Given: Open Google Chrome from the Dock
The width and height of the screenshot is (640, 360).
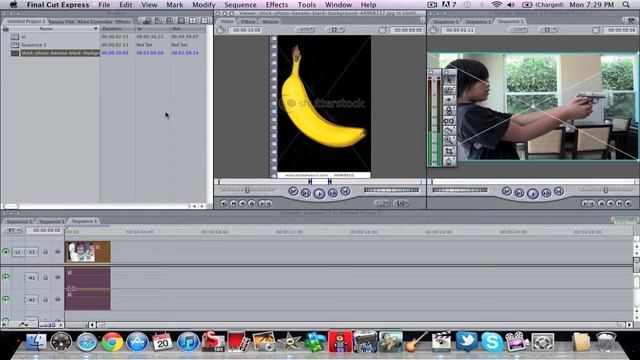Looking at the screenshot, I should pyautogui.click(x=112, y=342).
